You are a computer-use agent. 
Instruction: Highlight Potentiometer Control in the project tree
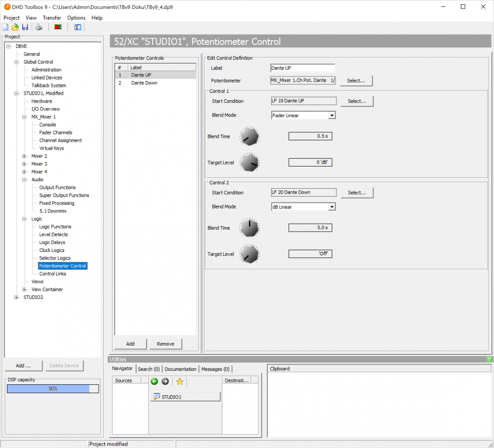coord(62,266)
